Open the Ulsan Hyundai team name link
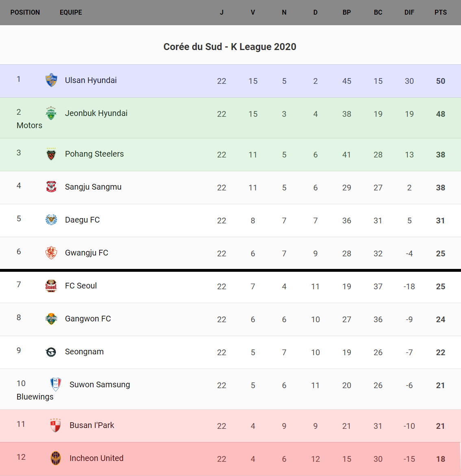Image resolution: width=461 pixels, height=476 pixels. pyautogui.click(x=91, y=80)
